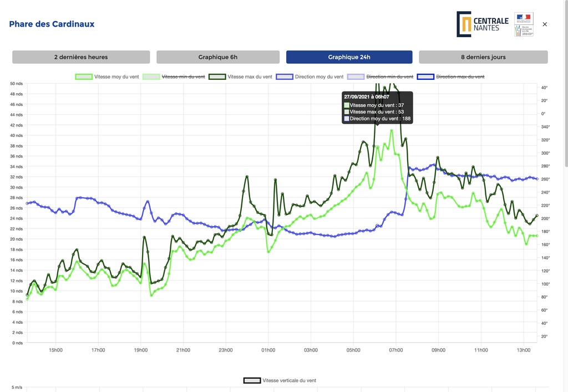Click the French government logo
The image size is (568, 392).
point(524,24)
